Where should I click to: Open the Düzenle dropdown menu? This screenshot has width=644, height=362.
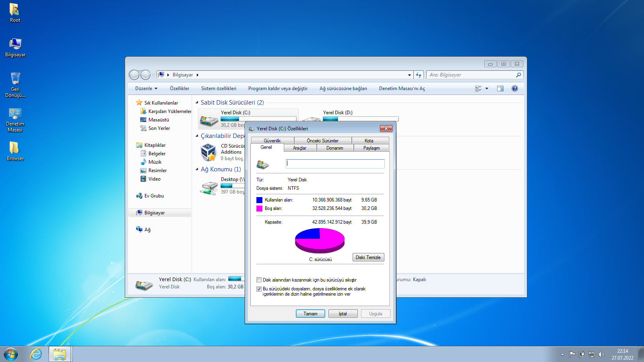tap(146, 88)
